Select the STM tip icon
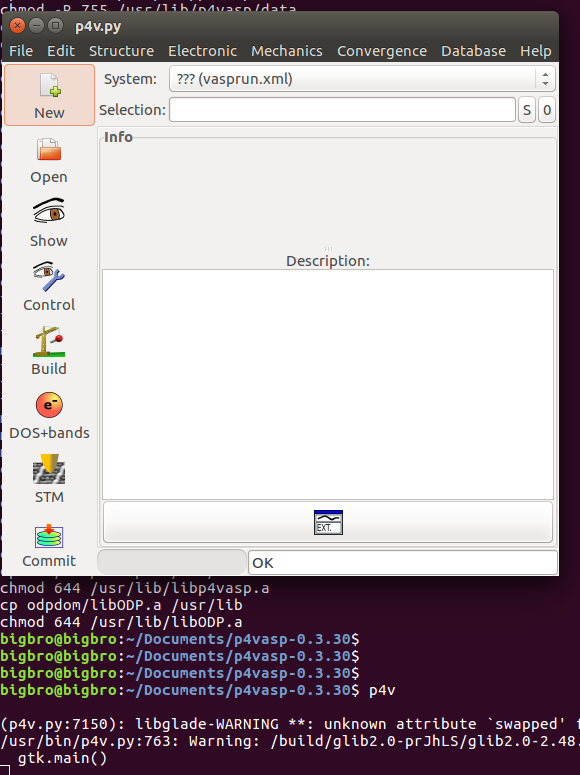Image resolution: width=580 pixels, height=775 pixels. [49, 469]
